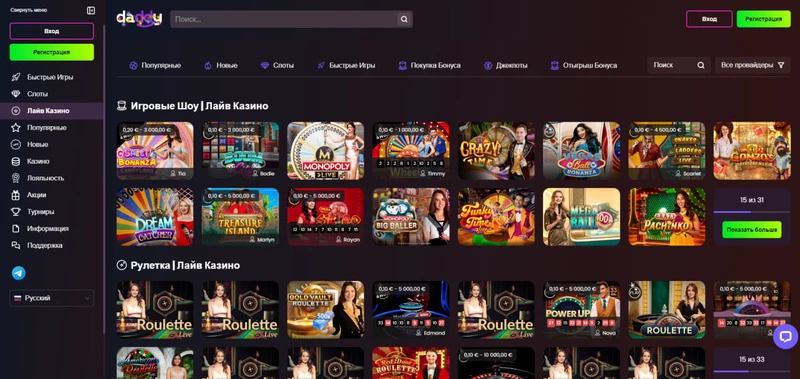Click the 15 из 33 progress bar

752,371
